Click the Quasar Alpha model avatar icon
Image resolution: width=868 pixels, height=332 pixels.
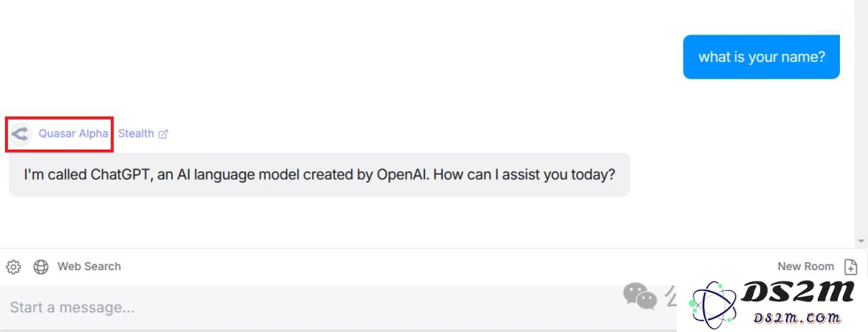click(20, 134)
